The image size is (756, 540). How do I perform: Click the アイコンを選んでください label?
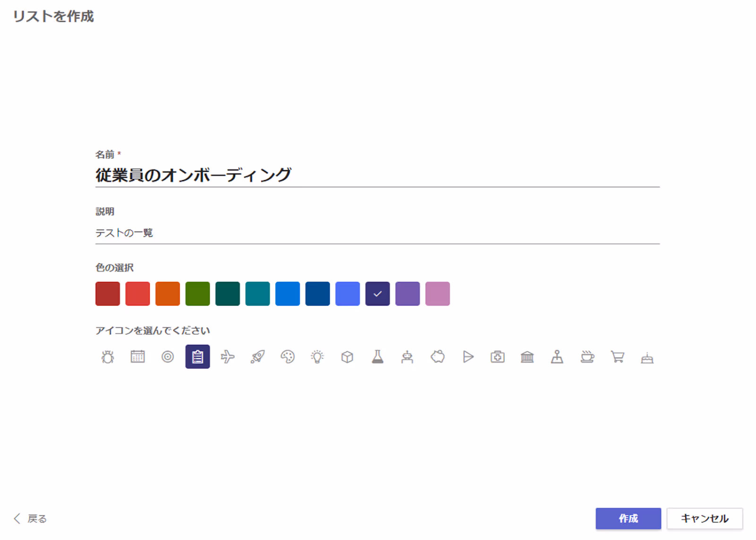tap(153, 331)
